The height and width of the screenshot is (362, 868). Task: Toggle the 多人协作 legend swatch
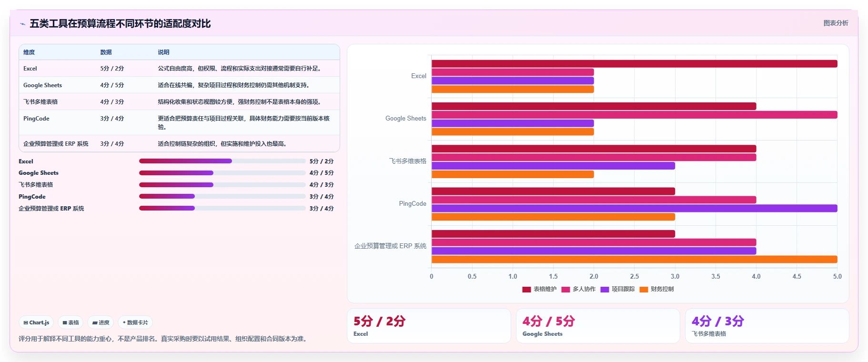click(565, 289)
